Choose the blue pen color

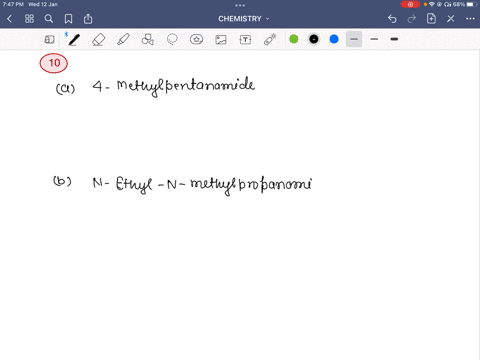pyautogui.click(x=334, y=39)
